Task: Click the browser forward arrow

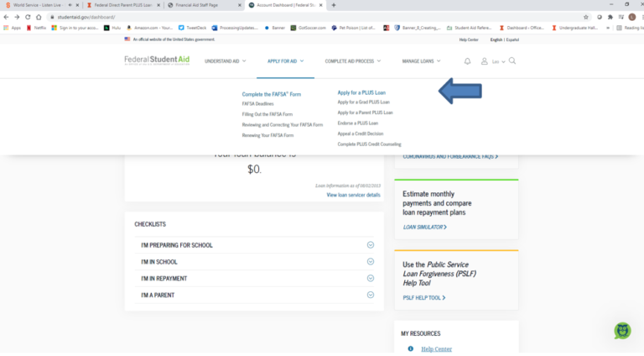Action: tap(17, 17)
